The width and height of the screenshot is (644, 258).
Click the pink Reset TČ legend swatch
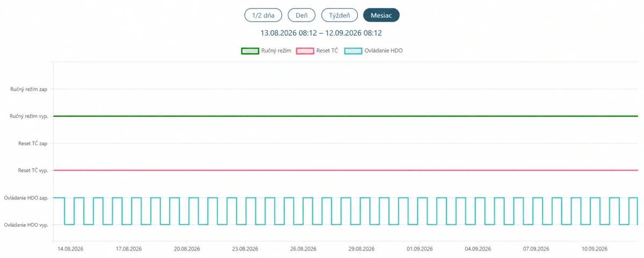(305, 51)
